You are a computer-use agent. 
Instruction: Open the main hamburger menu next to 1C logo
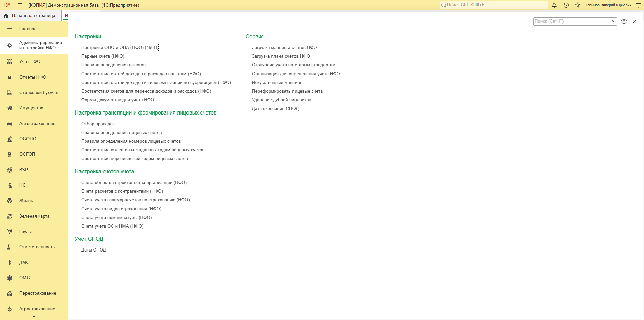click(x=20, y=5)
